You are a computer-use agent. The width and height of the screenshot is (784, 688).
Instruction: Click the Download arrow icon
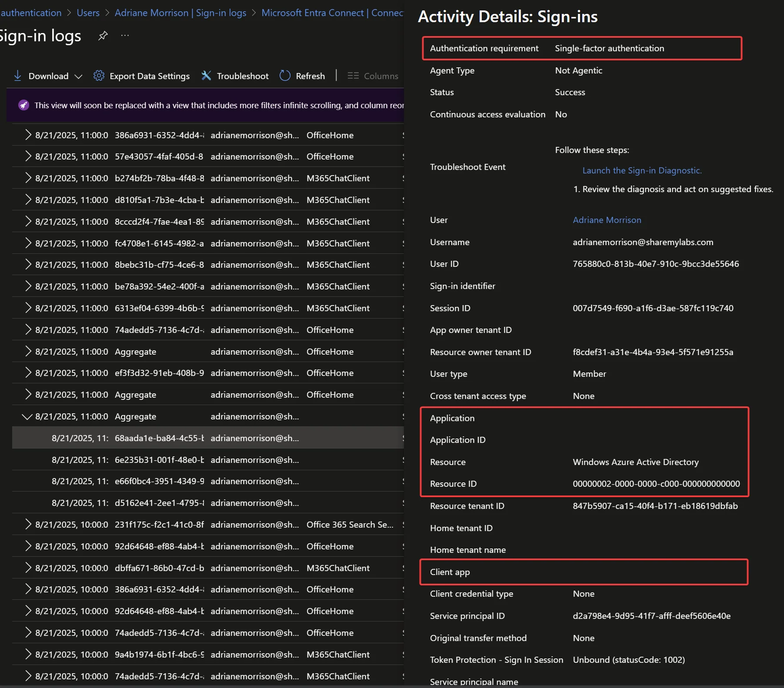tap(17, 76)
